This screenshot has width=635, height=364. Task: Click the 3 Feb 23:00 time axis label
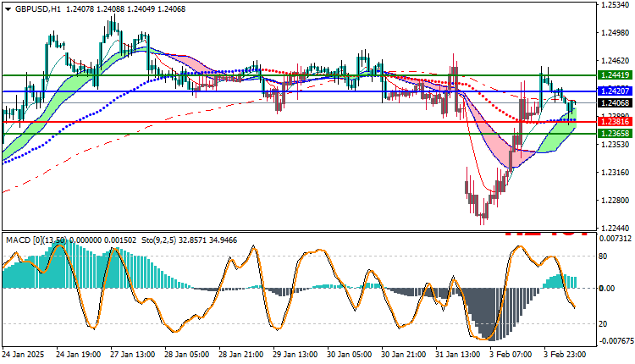pyautogui.click(x=566, y=355)
